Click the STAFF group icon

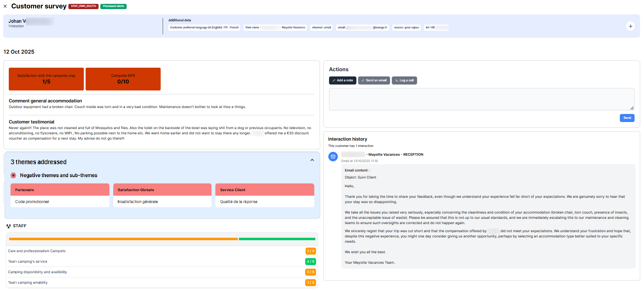(8, 226)
